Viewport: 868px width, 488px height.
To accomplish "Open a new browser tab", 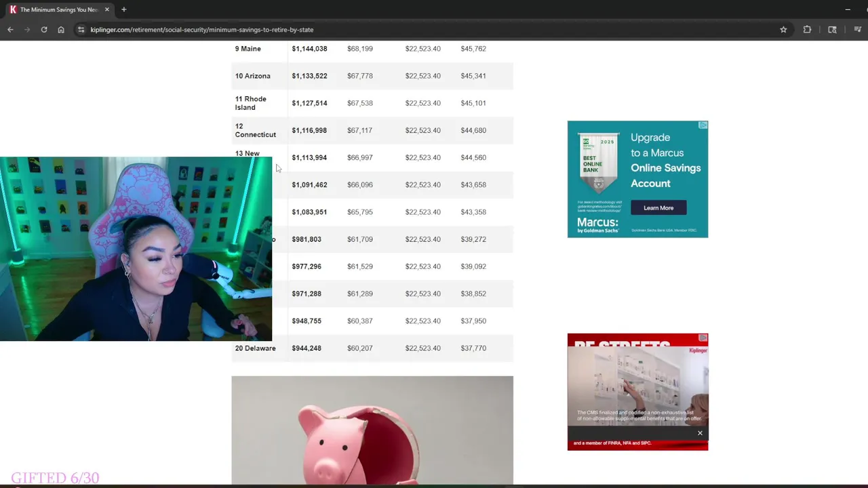I will (x=123, y=9).
